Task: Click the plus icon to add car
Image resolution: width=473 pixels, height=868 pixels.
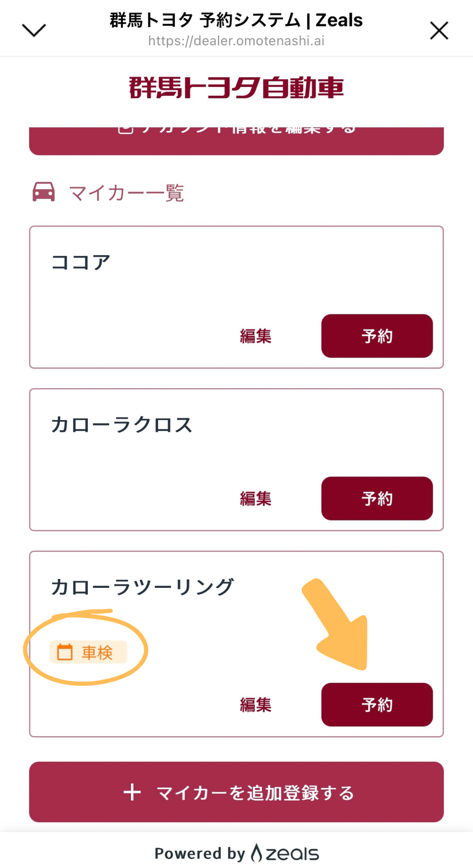Action: (x=132, y=792)
